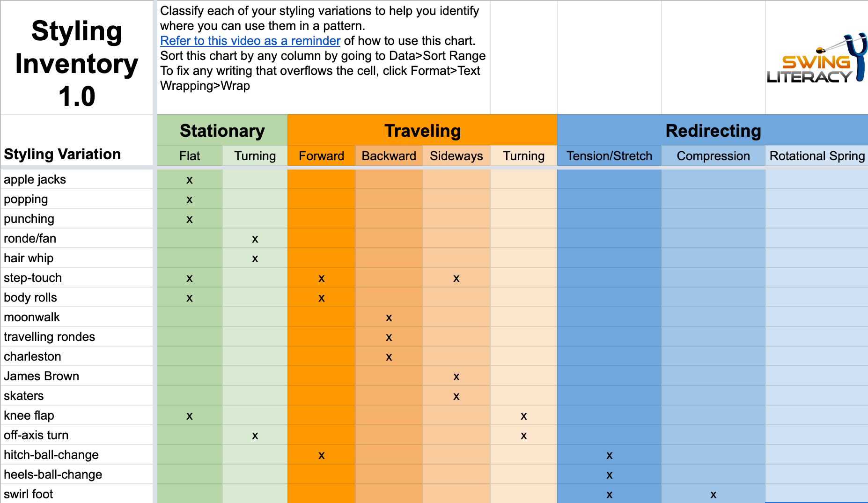
Task: Select the 'moonwalk' styling variation cell
Action: 32,317
